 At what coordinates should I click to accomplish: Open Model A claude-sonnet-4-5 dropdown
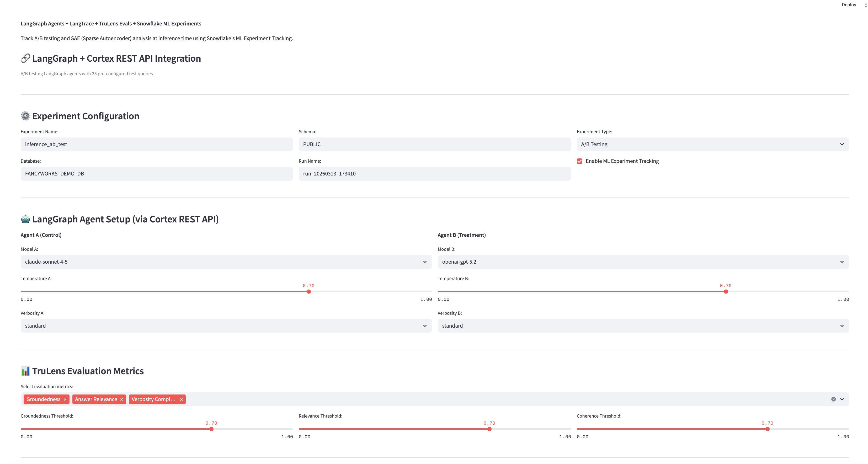tap(226, 262)
